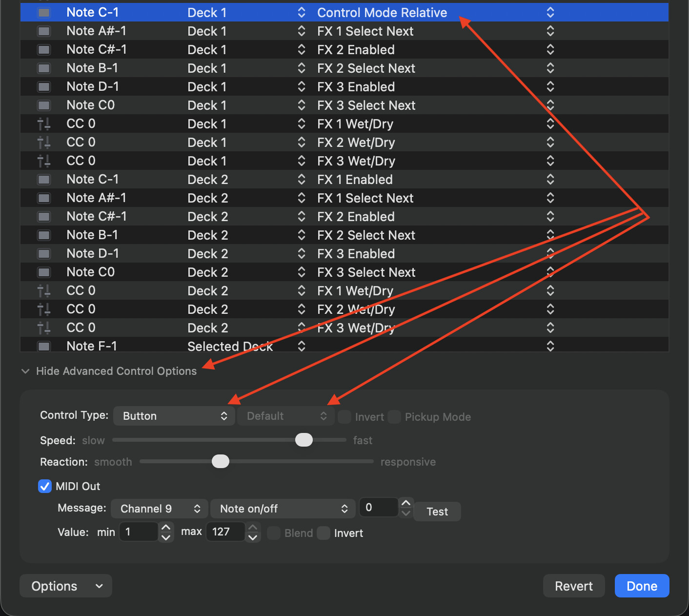689x616 pixels.
Task: Click fader icon in Deck 1 FX 1 Wet/Dry row
Action: [x=44, y=124]
